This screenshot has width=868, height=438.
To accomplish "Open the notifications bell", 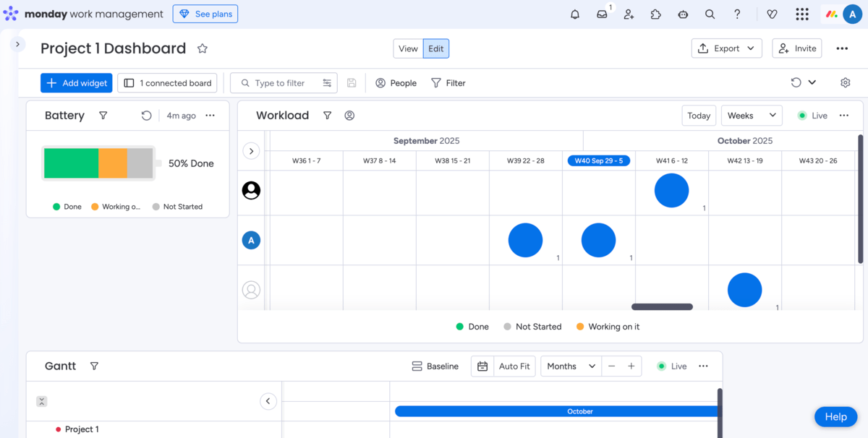I will pyautogui.click(x=574, y=14).
